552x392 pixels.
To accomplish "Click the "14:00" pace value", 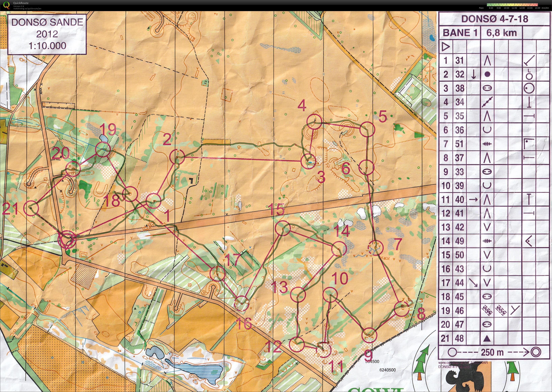I will tap(537, 8).
